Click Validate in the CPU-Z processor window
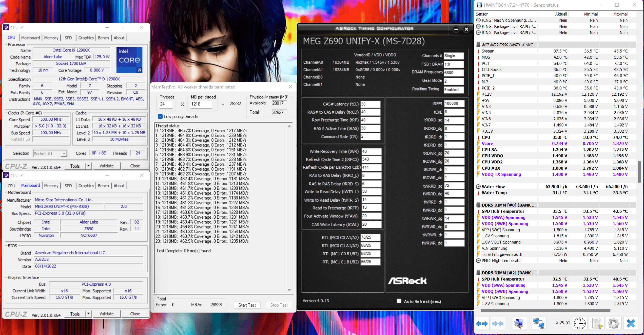 [x=106, y=166]
